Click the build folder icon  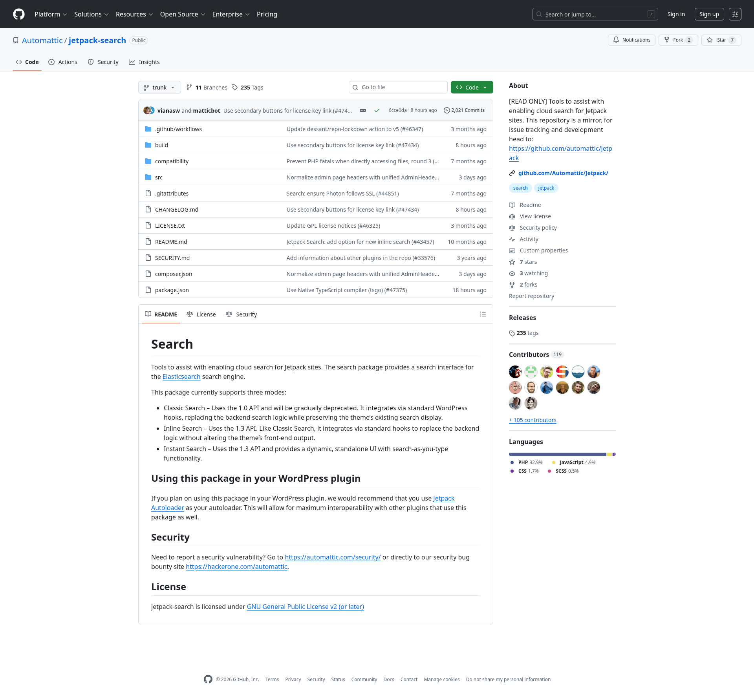point(148,145)
